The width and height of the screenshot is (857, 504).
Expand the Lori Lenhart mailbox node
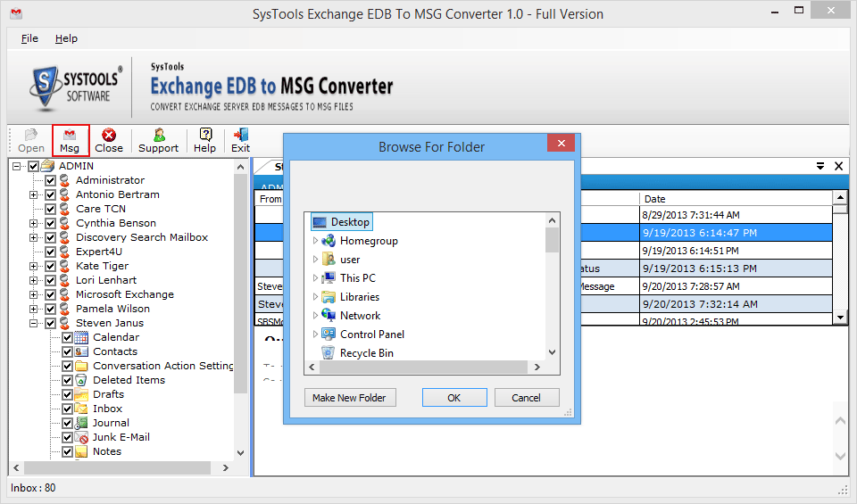click(33, 280)
